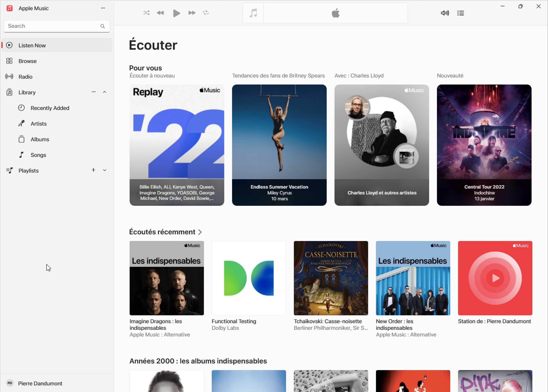This screenshot has width=548, height=392.
Task: Click the Apple Music app icon
Action: [x=9, y=8]
